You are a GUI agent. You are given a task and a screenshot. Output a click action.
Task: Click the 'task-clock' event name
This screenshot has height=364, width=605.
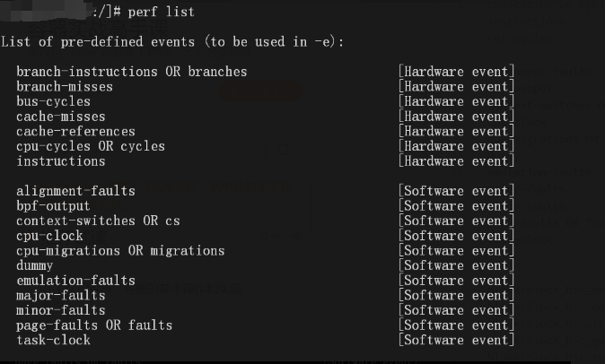53,341
